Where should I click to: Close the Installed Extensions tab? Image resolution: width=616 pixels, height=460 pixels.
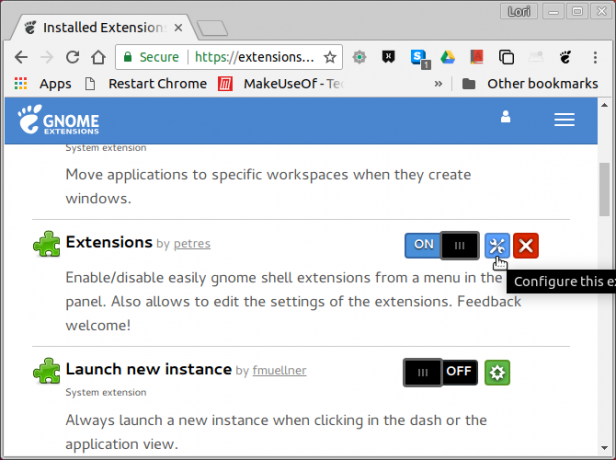(x=178, y=27)
